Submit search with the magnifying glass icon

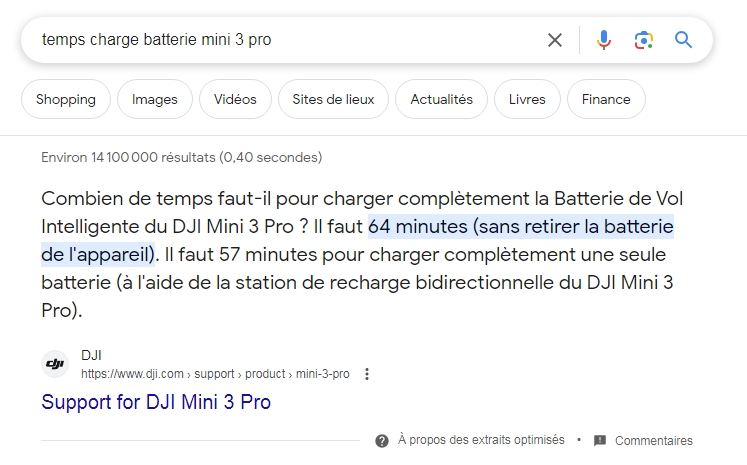683,40
